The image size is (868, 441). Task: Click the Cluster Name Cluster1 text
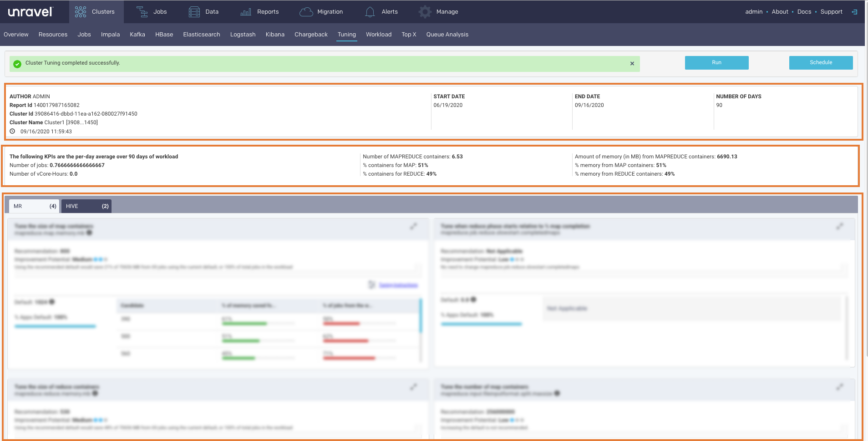[54, 122]
